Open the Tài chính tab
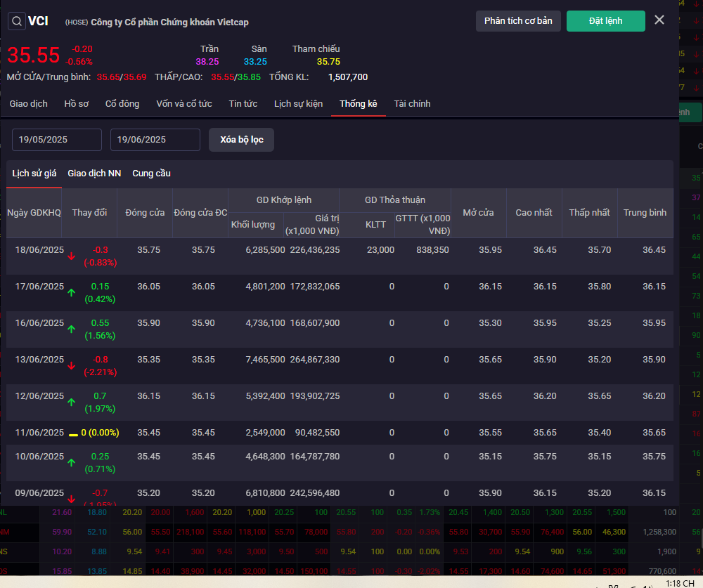Viewport: 703px width, 588px height. click(412, 103)
